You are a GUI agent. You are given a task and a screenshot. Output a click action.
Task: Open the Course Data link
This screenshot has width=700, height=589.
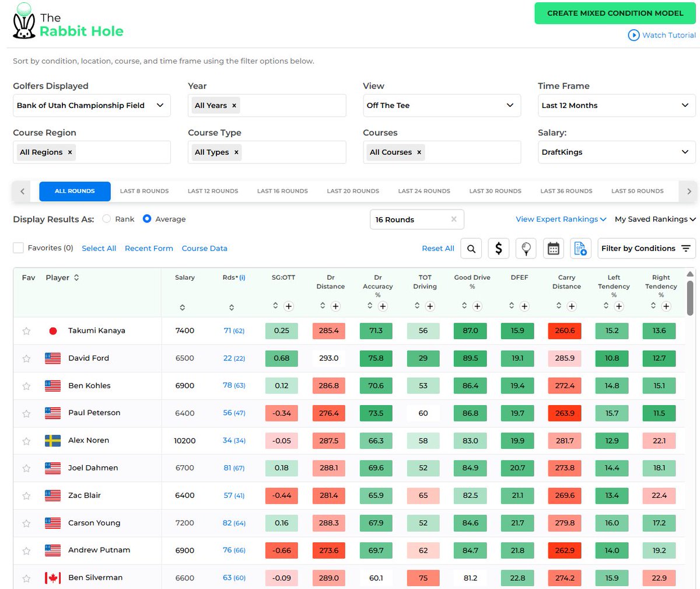pyautogui.click(x=205, y=248)
